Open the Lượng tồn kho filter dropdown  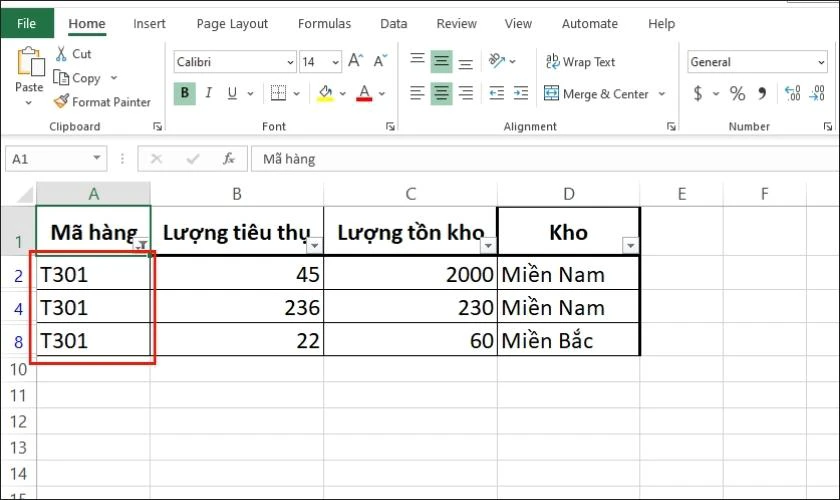[488, 245]
